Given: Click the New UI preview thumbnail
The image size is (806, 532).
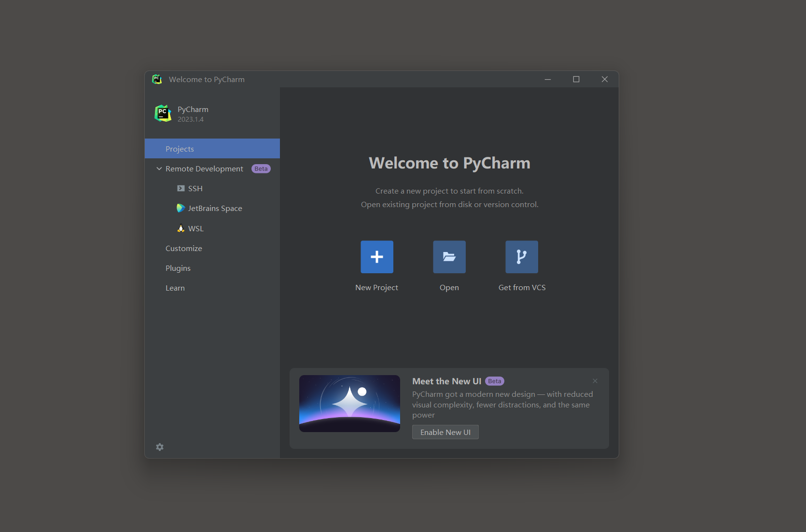Looking at the screenshot, I should (349, 404).
